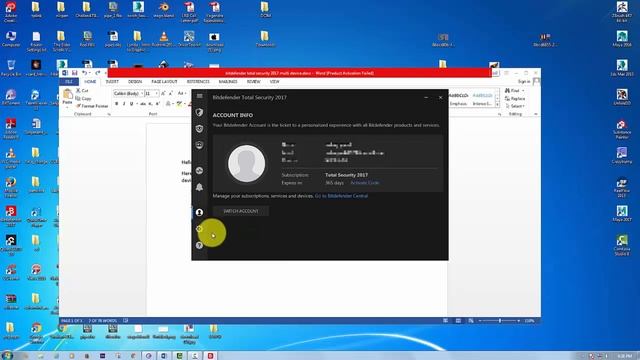The height and width of the screenshot is (360, 640).
Task: Open the Bitdefender hamburger menu
Action: [x=200, y=96]
